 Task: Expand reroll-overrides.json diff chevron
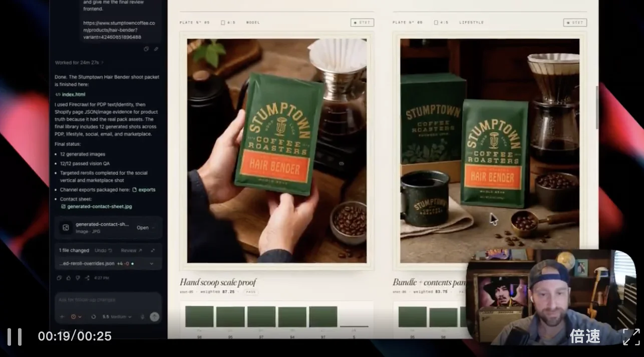point(152,263)
